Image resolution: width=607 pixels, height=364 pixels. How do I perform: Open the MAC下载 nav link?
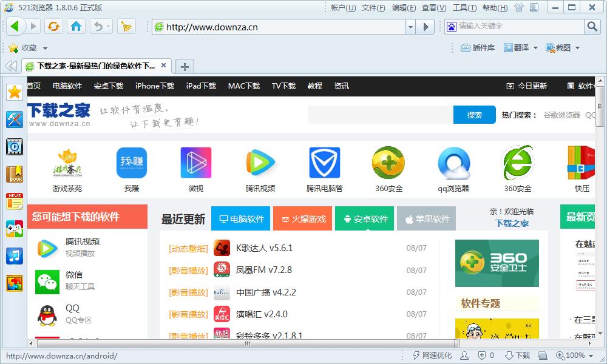pos(243,86)
